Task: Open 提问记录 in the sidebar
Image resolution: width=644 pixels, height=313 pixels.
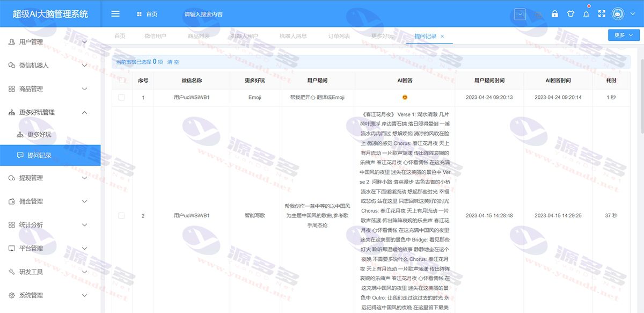Action: click(50, 156)
